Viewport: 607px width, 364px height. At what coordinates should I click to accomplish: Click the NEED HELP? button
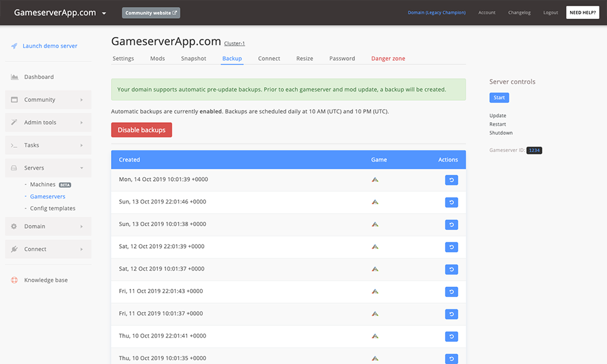coord(583,13)
